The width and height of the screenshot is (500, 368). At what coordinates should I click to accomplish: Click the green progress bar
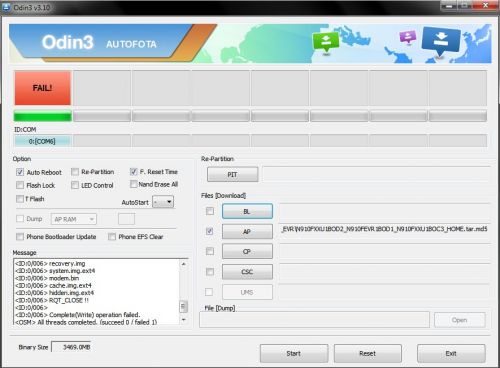[x=43, y=116]
